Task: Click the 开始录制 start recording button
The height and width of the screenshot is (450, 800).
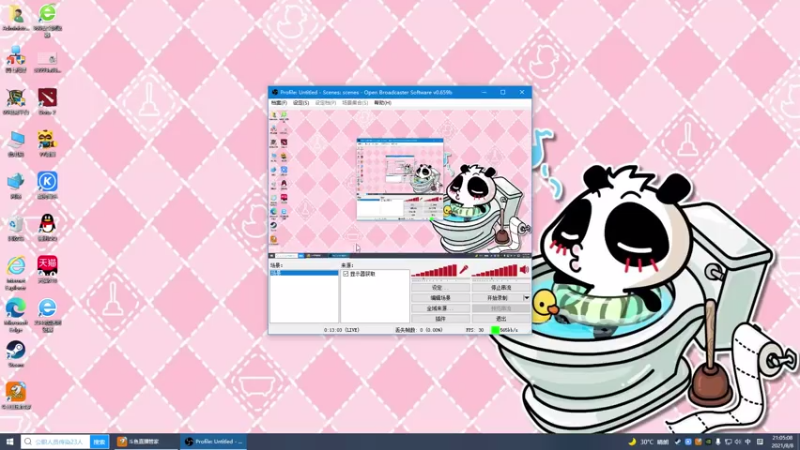Action: 497,298
